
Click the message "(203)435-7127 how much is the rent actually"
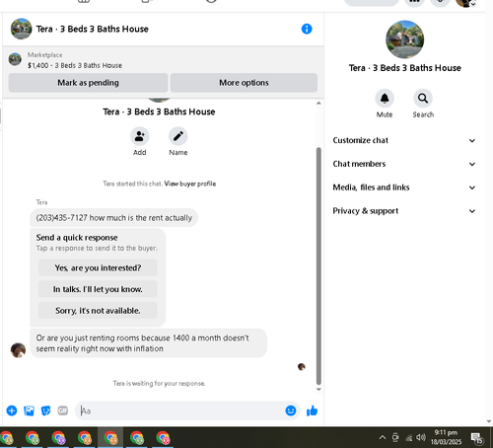tap(114, 218)
